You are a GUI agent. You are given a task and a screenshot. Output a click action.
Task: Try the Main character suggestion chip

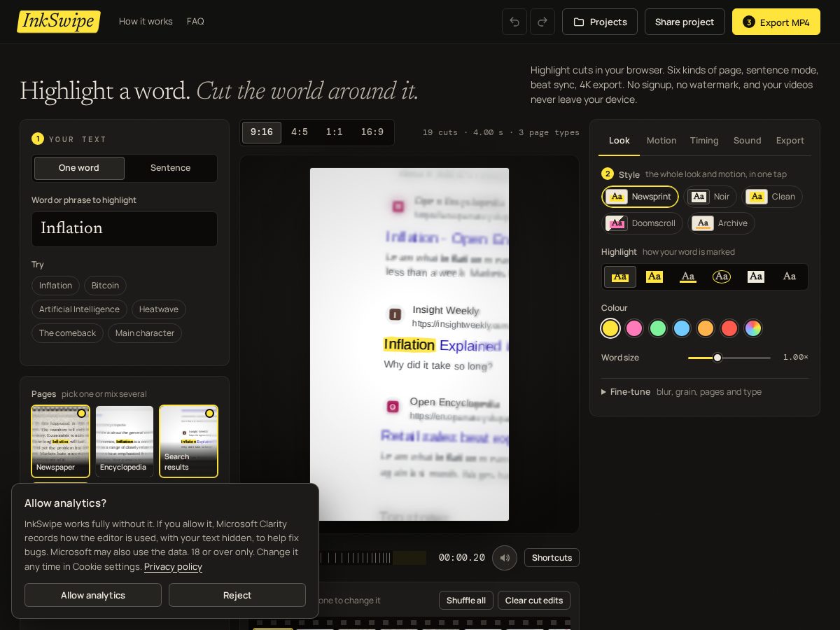coord(145,333)
